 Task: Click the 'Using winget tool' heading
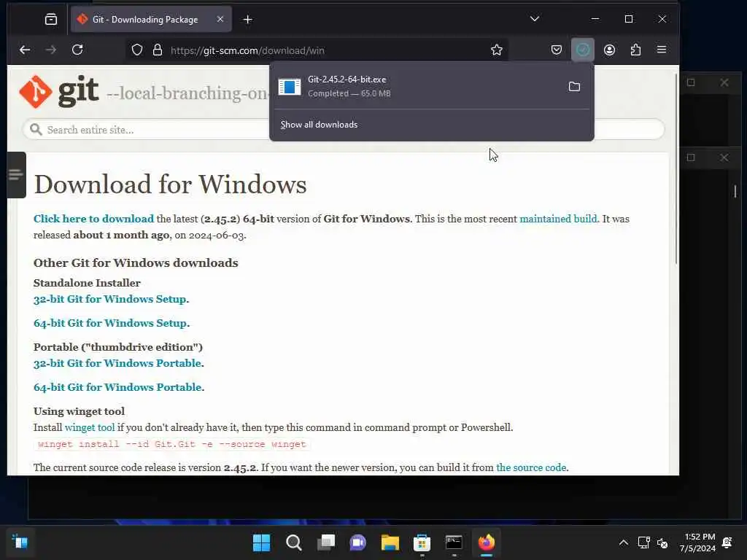(79, 411)
